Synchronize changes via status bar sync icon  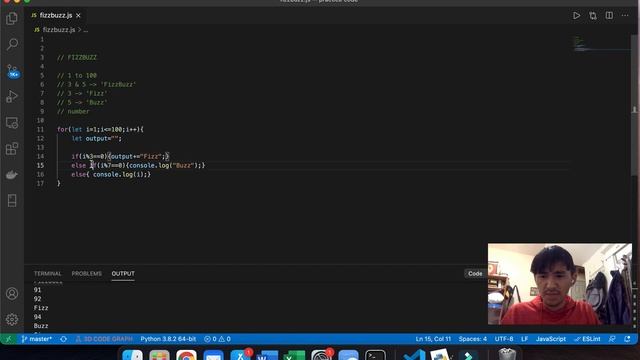(x=63, y=339)
